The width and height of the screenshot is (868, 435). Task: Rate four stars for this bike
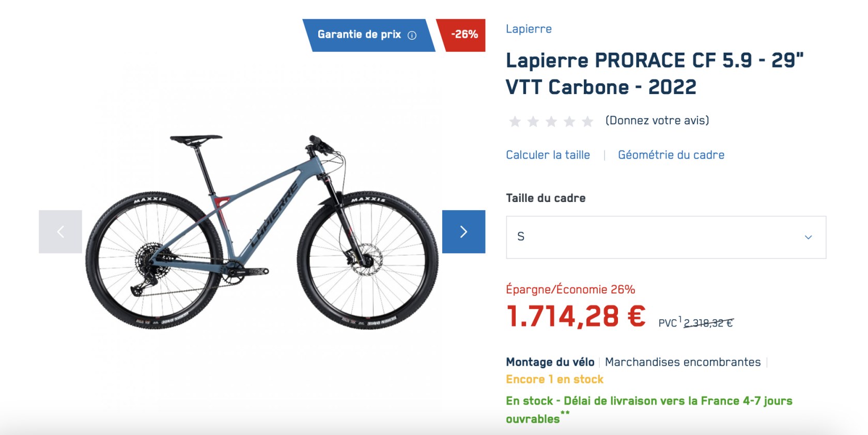[x=569, y=121]
